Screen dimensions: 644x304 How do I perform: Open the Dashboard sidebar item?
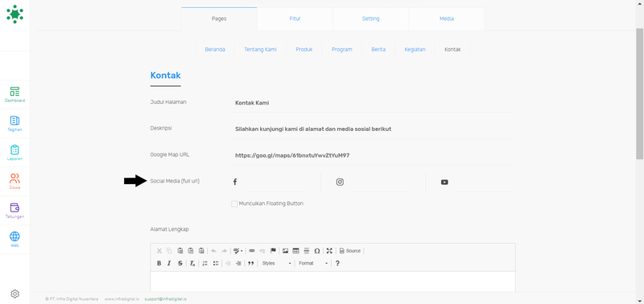point(14,94)
